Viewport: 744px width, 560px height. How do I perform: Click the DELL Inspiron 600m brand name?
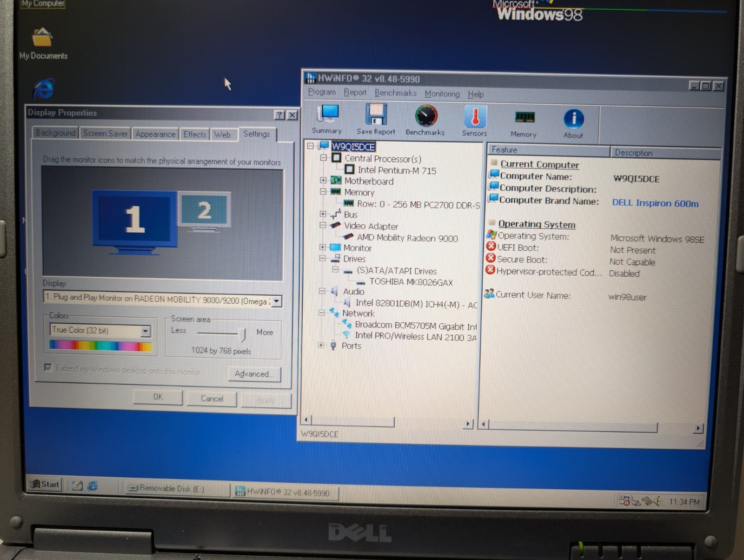pyautogui.click(x=655, y=203)
